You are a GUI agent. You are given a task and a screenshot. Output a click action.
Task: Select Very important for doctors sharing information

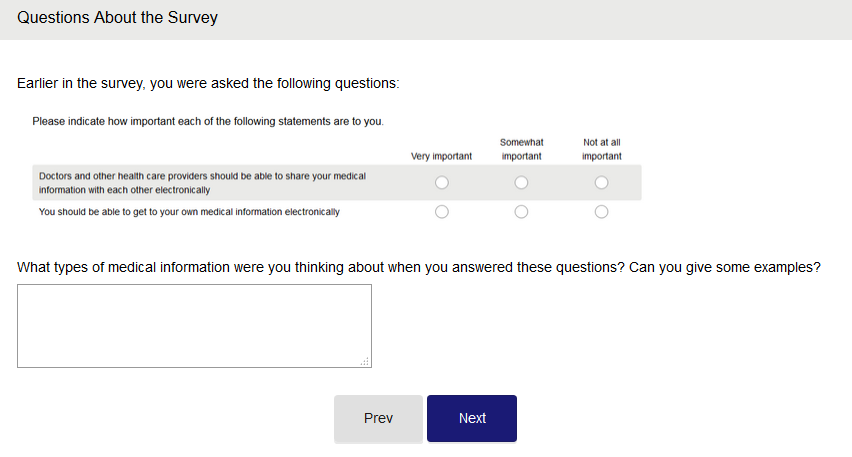coord(442,183)
